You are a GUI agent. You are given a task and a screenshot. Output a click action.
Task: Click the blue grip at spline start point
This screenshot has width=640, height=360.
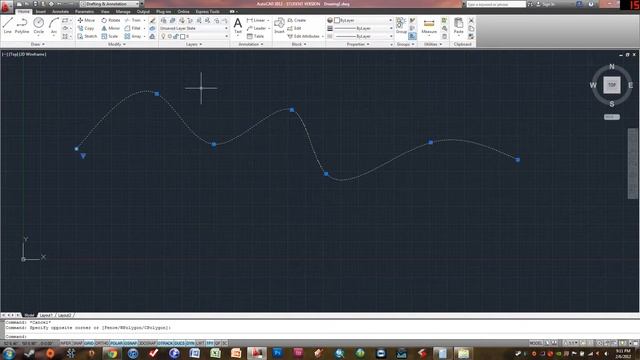76,149
